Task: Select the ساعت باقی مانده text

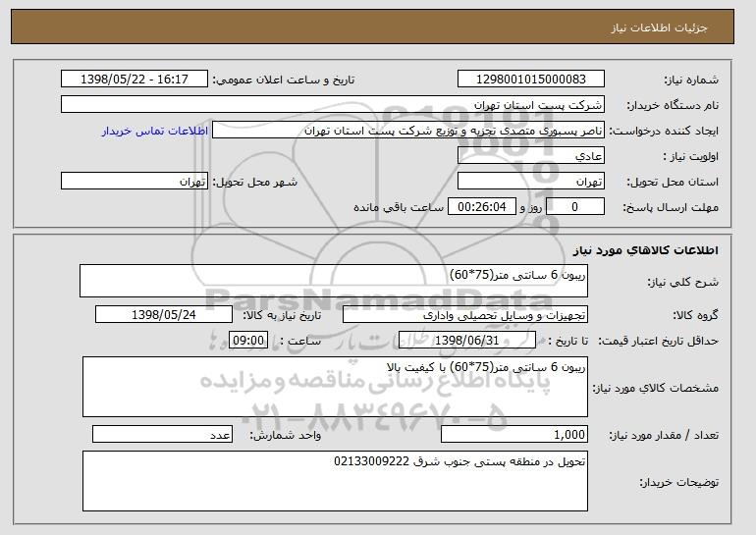Action: click(399, 207)
